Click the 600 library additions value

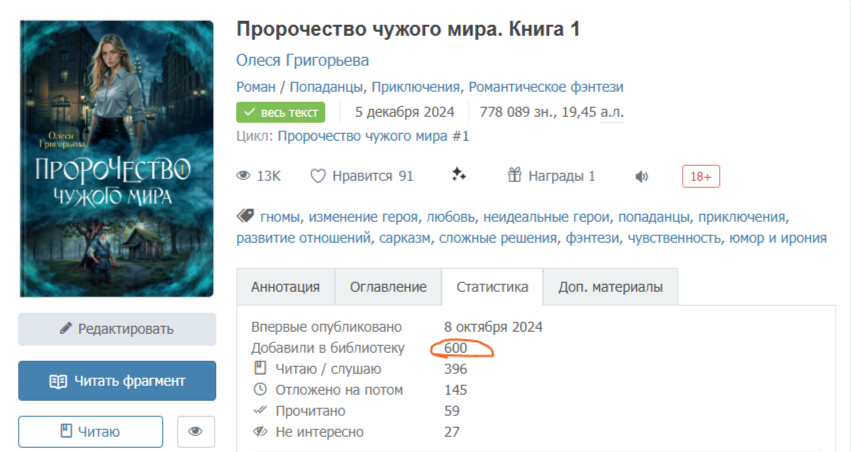click(x=455, y=348)
